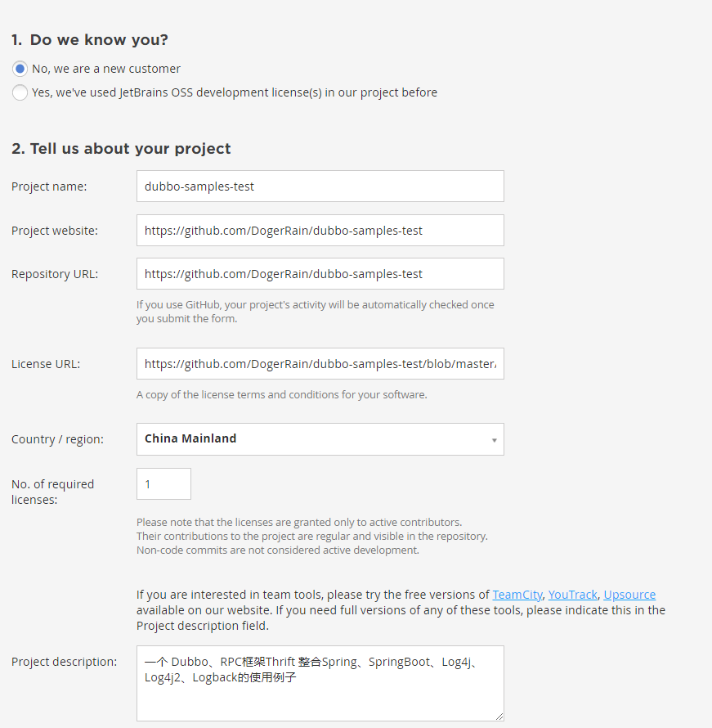Viewport: 712px width, 728px height.
Task: Follow the YouTrack hyperlink
Action: 572,595
